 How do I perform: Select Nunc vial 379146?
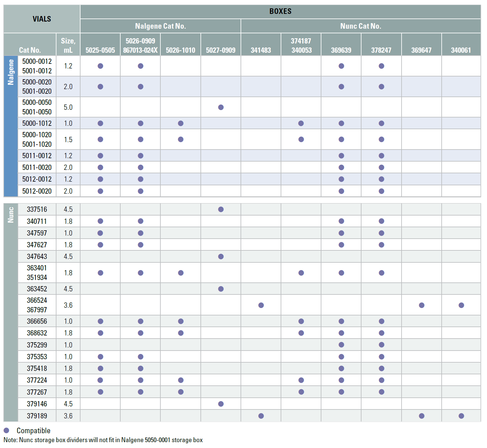pos(37,404)
